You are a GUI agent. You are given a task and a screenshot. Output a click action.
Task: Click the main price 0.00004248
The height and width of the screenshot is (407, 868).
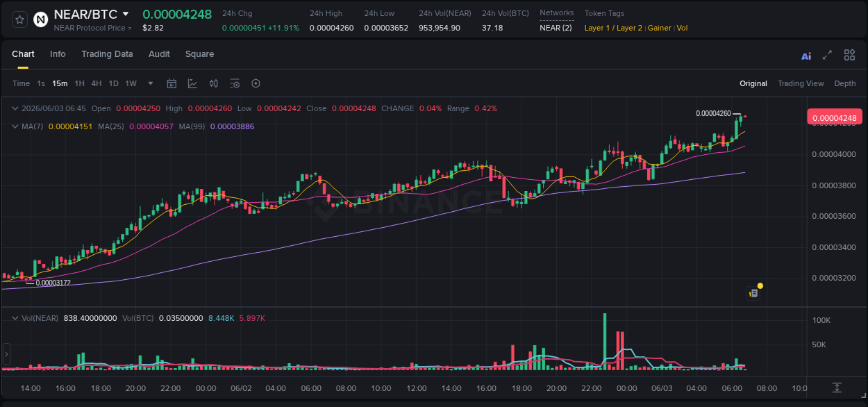[x=177, y=14]
